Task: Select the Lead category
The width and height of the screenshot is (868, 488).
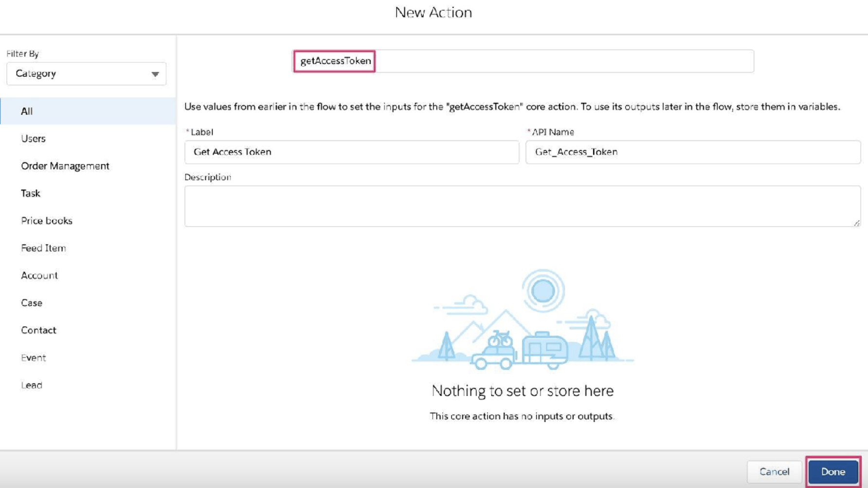Action: tap(88, 385)
